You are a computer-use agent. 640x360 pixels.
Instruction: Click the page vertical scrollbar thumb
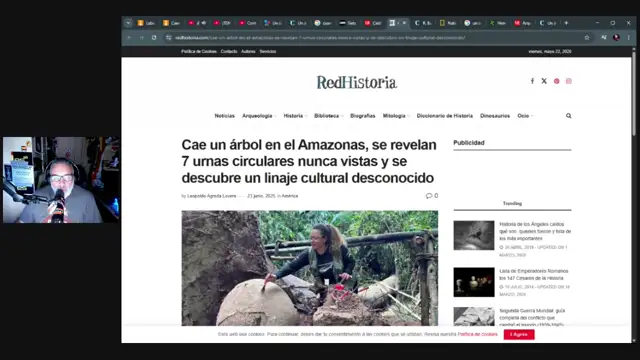click(633, 93)
